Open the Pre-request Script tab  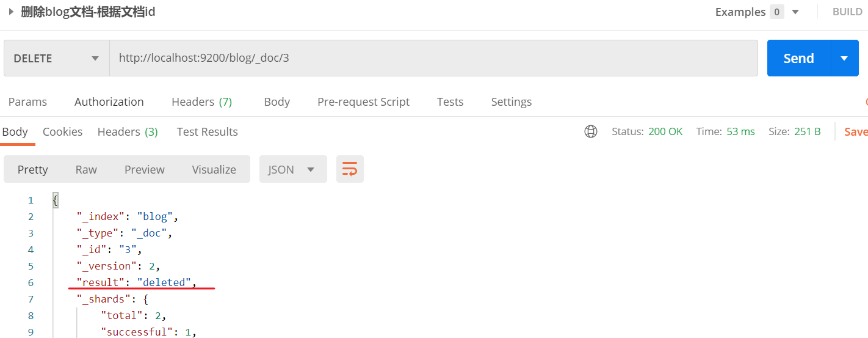[363, 102]
